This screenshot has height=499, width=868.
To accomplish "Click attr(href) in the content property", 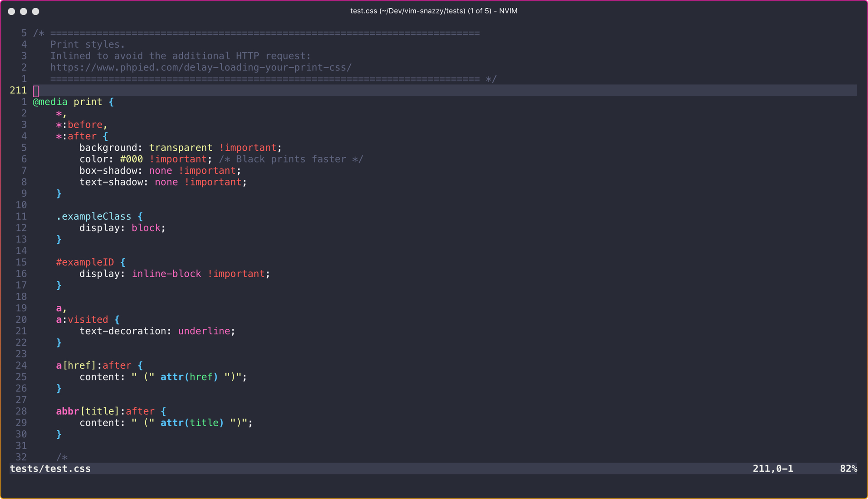I will [189, 377].
